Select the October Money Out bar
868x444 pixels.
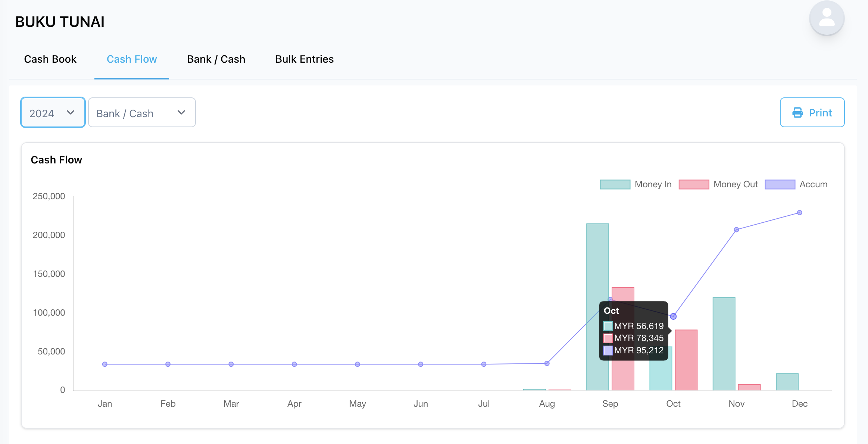pyautogui.click(x=686, y=360)
